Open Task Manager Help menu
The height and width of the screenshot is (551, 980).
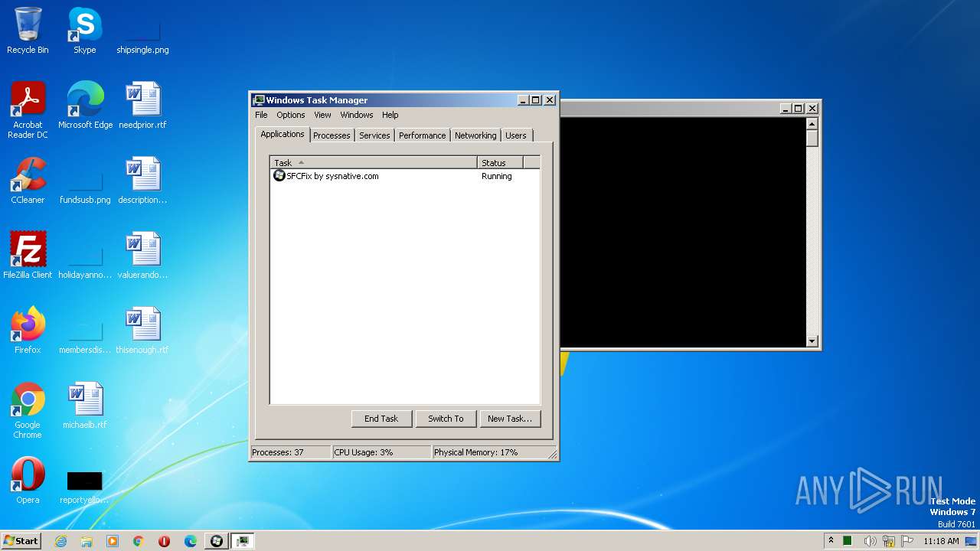pyautogui.click(x=390, y=115)
